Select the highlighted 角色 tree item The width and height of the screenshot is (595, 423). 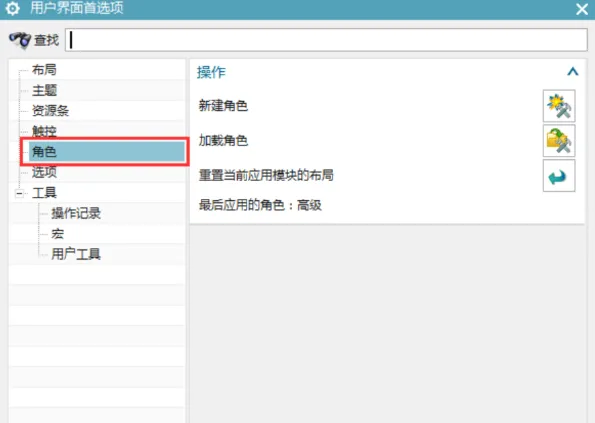tap(107, 152)
